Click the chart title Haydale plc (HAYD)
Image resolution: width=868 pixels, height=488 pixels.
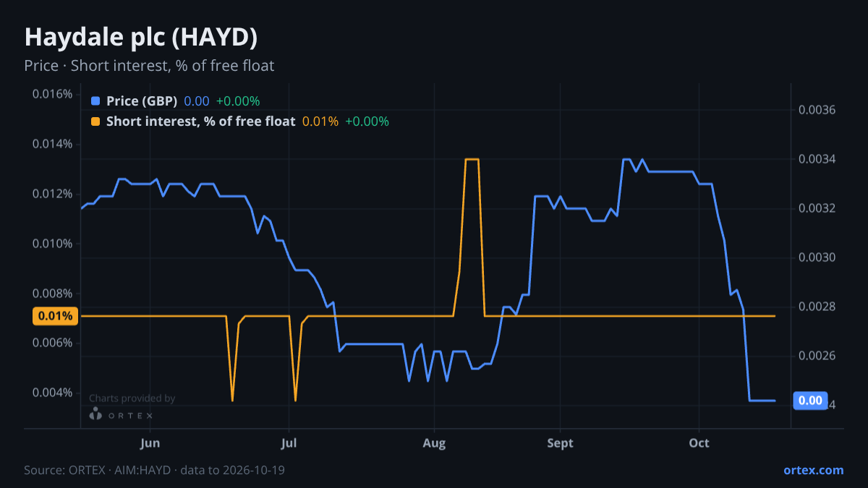click(x=141, y=38)
